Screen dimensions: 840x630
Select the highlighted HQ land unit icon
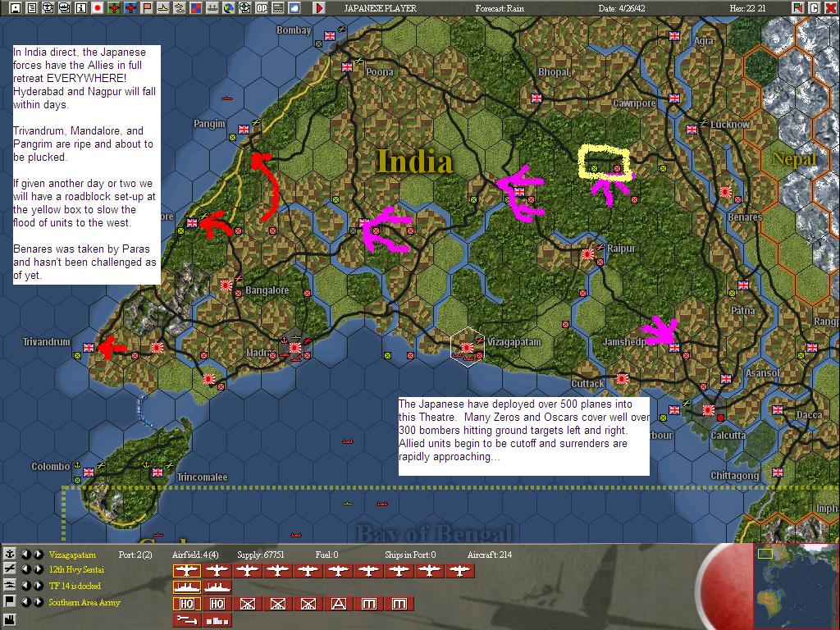pos(186,604)
